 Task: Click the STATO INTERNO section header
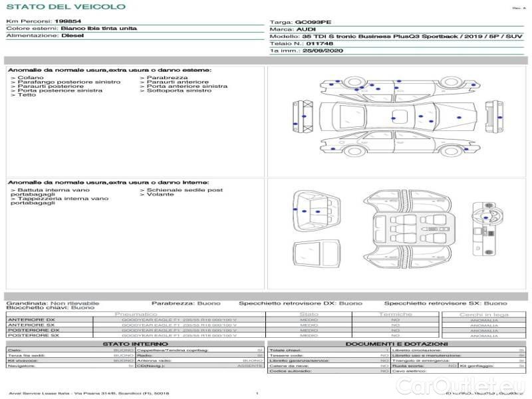pos(135,344)
